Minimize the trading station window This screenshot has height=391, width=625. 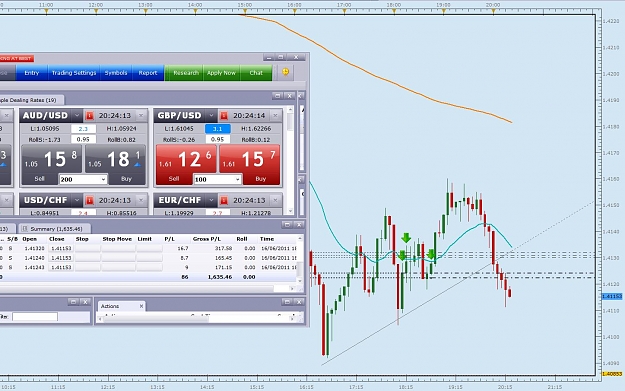pos(269,57)
